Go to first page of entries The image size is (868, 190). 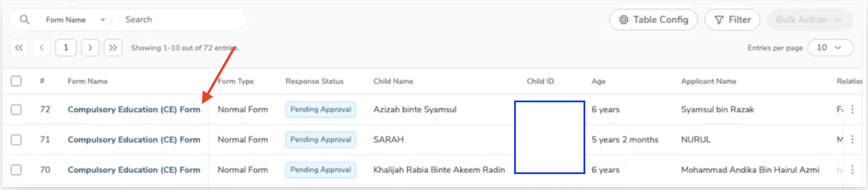coord(19,48)
